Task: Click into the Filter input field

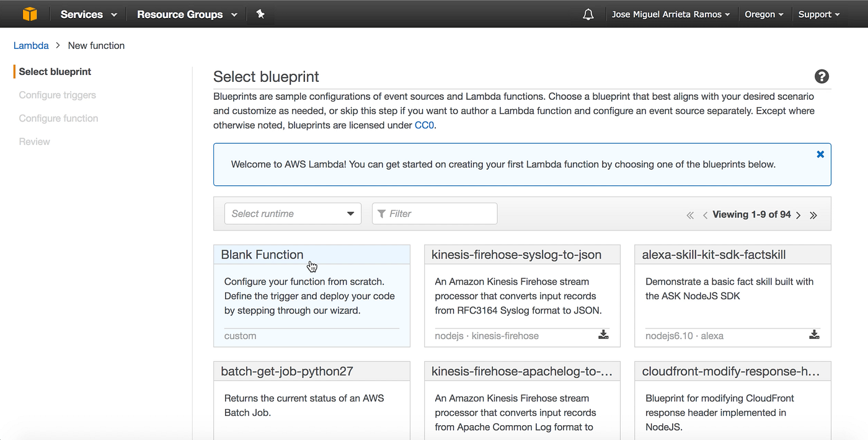Action: (x=435, y=213)
